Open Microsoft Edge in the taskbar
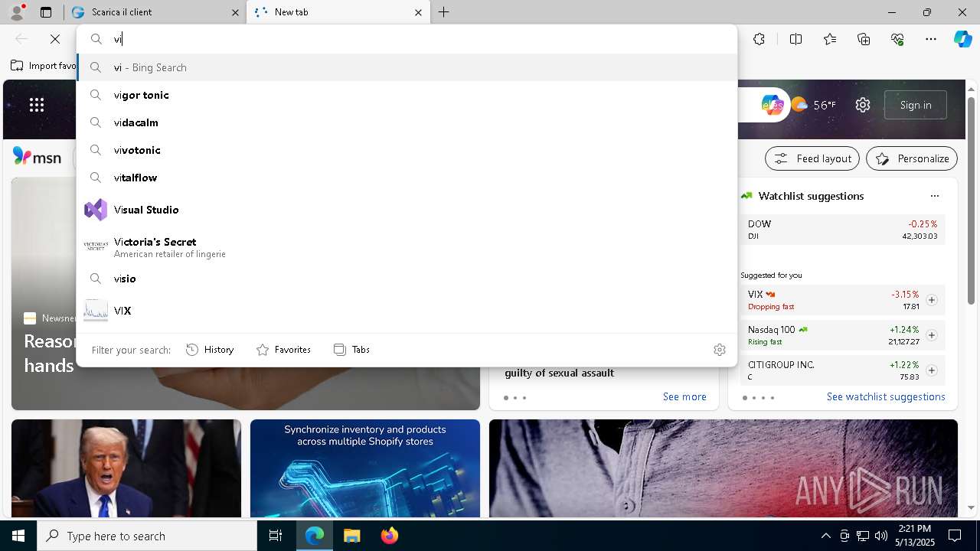Viewport: 980px width, 551px height. tap(315, 536)
